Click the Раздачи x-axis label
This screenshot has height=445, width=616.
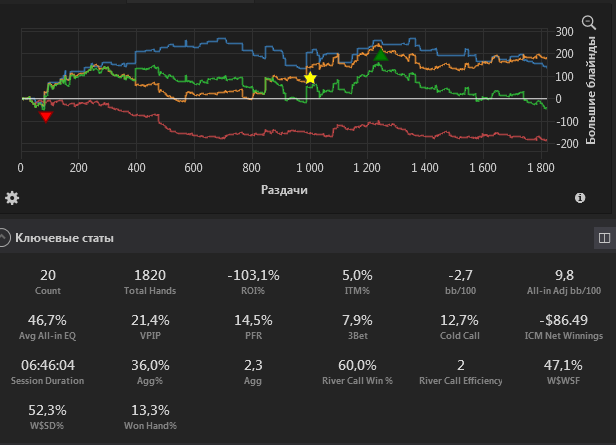point(284,190)
